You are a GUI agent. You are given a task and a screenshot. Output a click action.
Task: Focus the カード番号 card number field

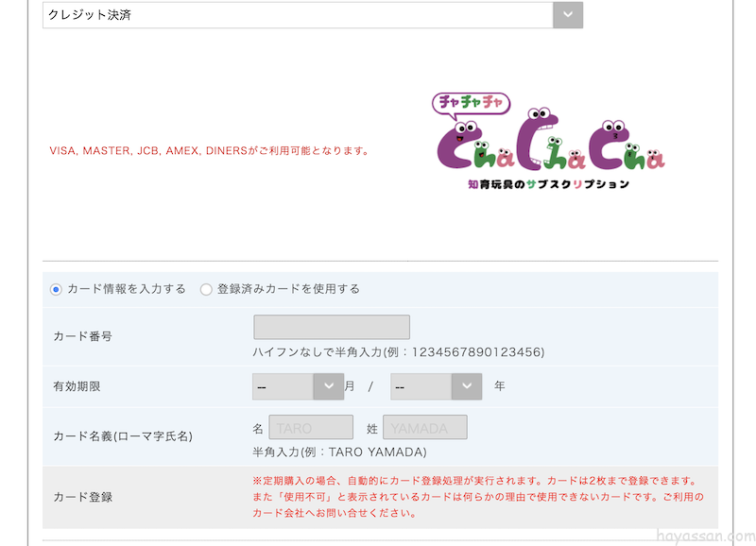(331, 327)
